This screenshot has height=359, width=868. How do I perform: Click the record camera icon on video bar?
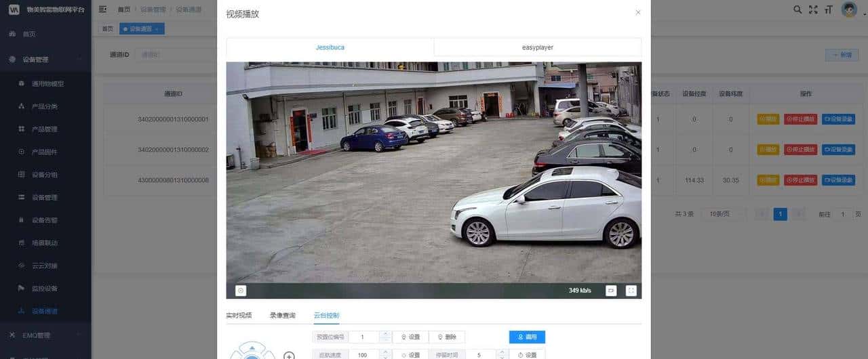tap(611, 291)
